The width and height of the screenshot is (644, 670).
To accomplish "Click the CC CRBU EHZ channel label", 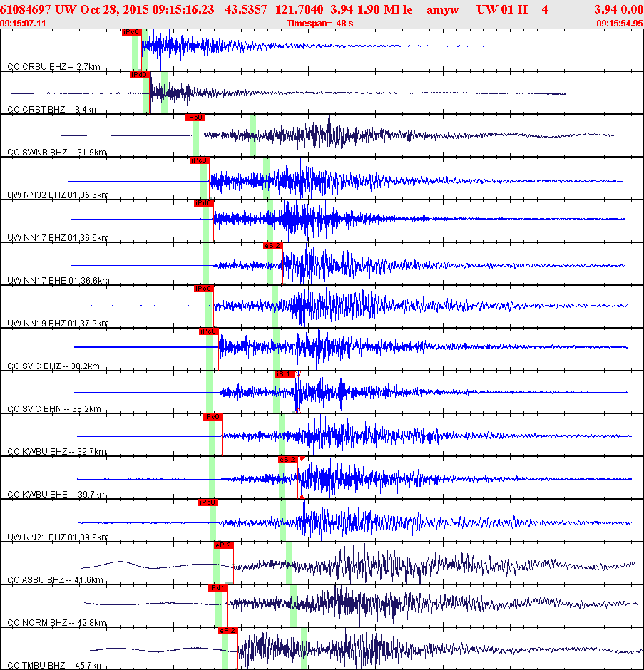I will tap(54, 67).
